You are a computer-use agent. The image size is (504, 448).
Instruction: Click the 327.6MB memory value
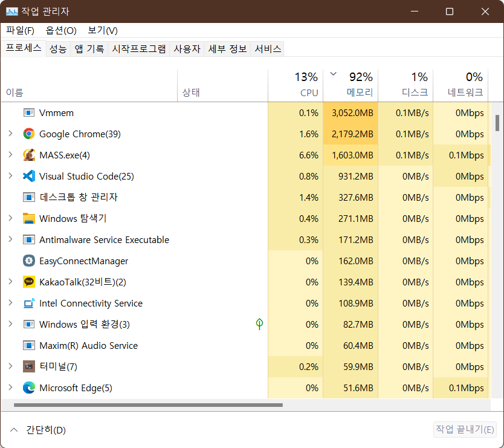355,197
